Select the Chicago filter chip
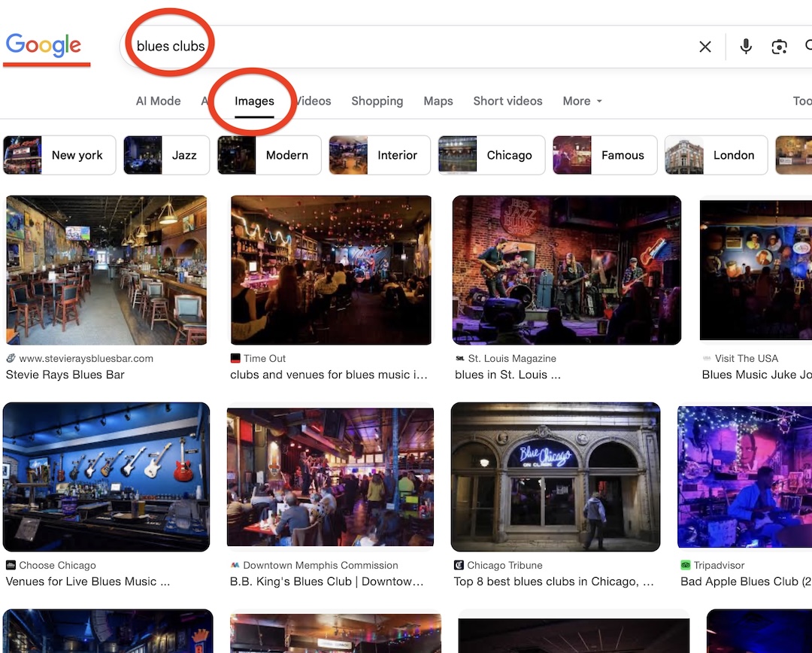The width and height of the screenshot is (812, 653). 490,155
